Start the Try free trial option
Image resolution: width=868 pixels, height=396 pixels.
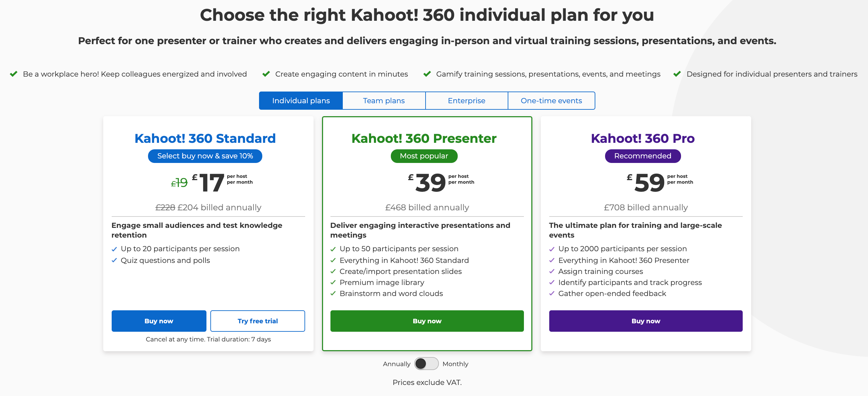point(257,321)
